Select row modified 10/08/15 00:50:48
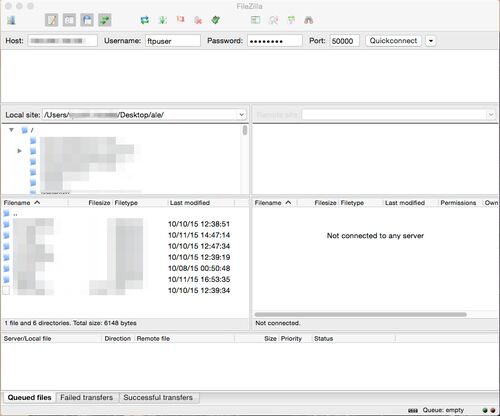Image resolution: width=500 pixels, height=416 pixels. click(x=125, y=268)
